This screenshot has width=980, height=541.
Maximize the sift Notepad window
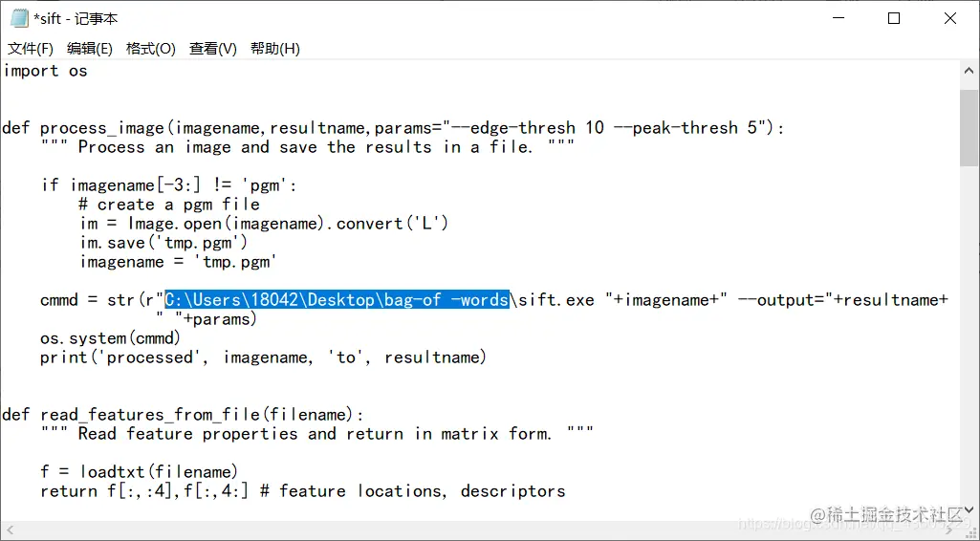coord(894,18)
